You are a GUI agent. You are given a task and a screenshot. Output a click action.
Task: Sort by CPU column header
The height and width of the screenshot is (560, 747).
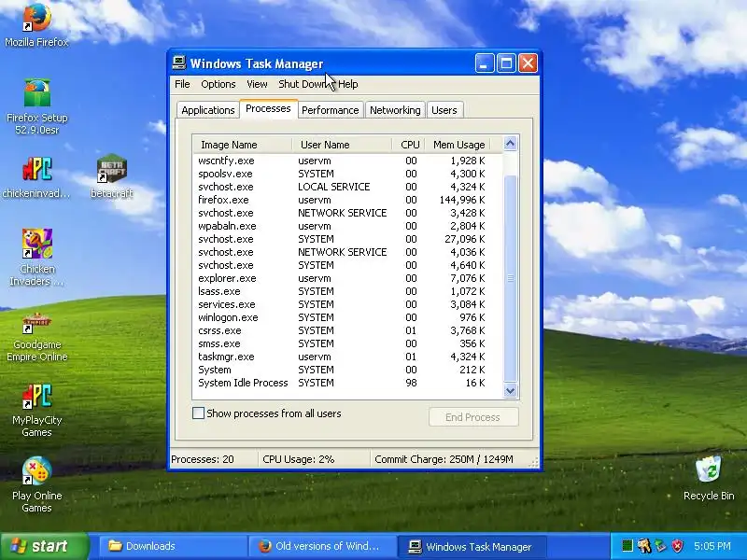pos(409,145)
